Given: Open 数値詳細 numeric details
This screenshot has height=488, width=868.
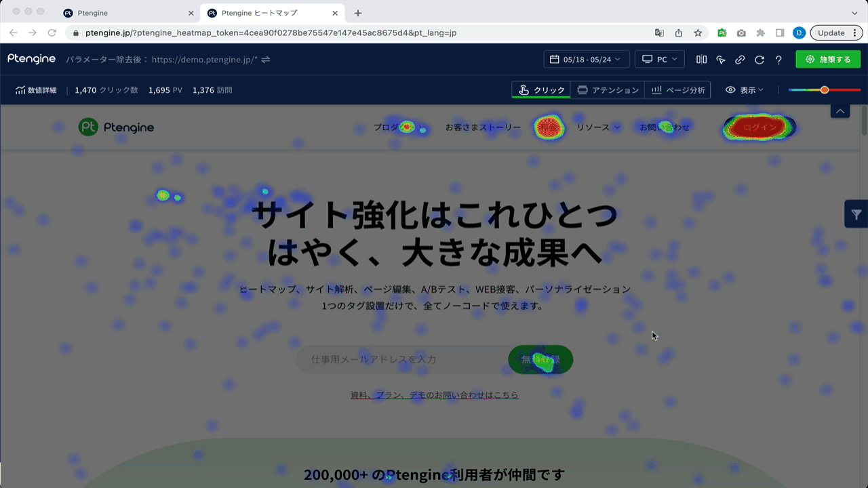Looking at the screenshot, I should [36, 90].
